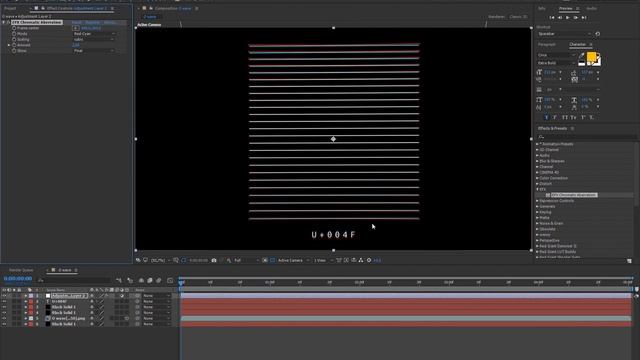The height and width of the screenshot is (360, 640).
Task: Open the Mode dropdown showing Red-Cyan
Action: [x=94, y=34]
